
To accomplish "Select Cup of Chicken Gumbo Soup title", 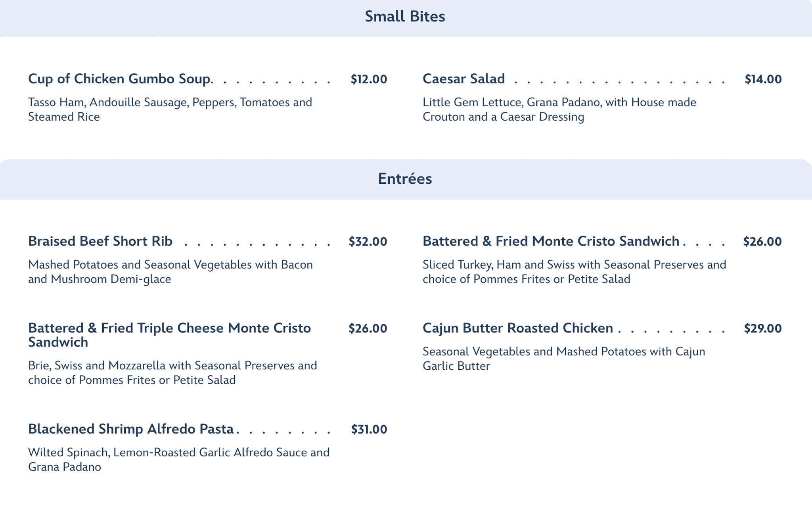I will pyautogui.click(x=121, y=79).
